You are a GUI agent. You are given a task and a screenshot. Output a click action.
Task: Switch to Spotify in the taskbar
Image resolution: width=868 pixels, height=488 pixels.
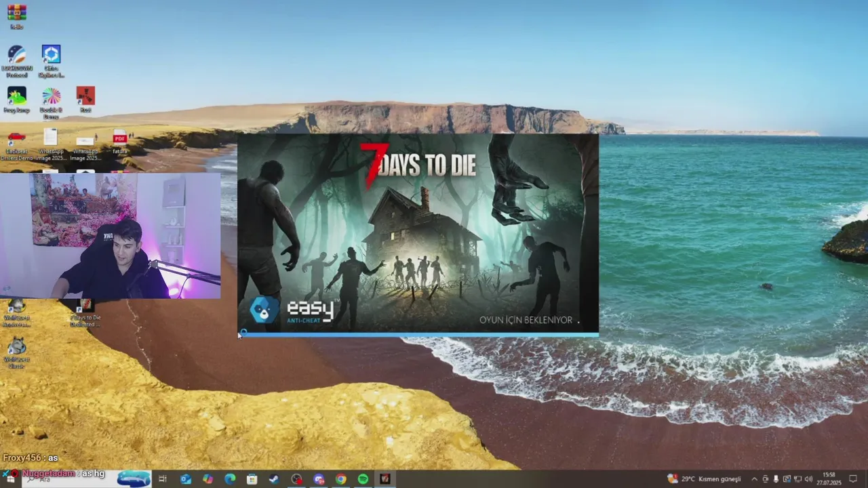(x=363, y=479)
